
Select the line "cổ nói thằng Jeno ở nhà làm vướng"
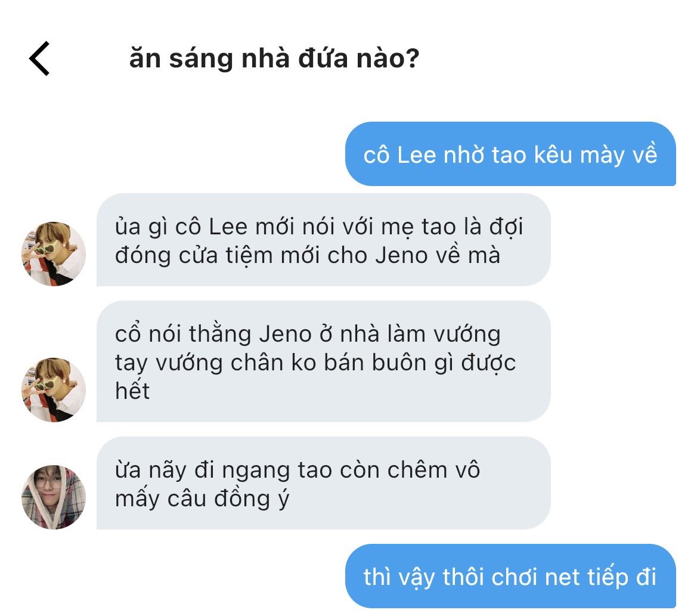click(308, 334)
